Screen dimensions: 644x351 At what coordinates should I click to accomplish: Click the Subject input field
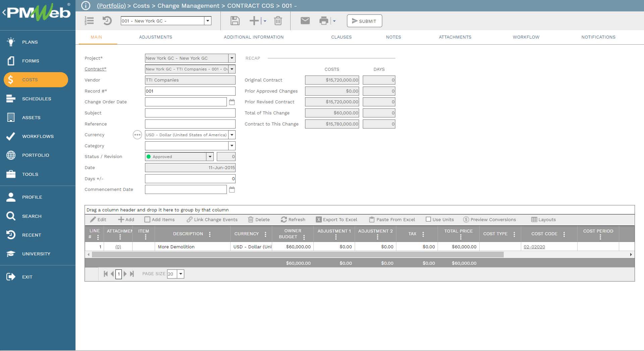[190, 113]
